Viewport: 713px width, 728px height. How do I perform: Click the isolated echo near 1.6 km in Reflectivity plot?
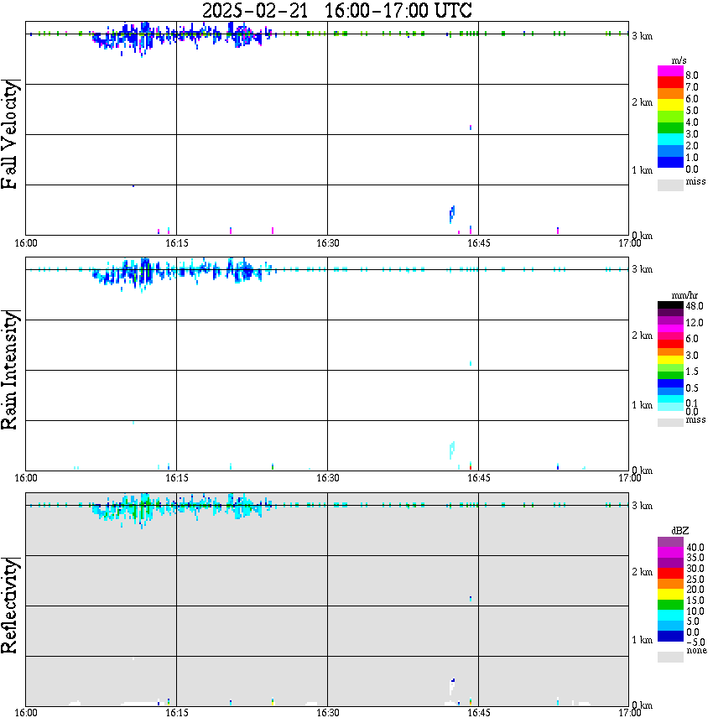pyautogui.click(x=471, y=599)
